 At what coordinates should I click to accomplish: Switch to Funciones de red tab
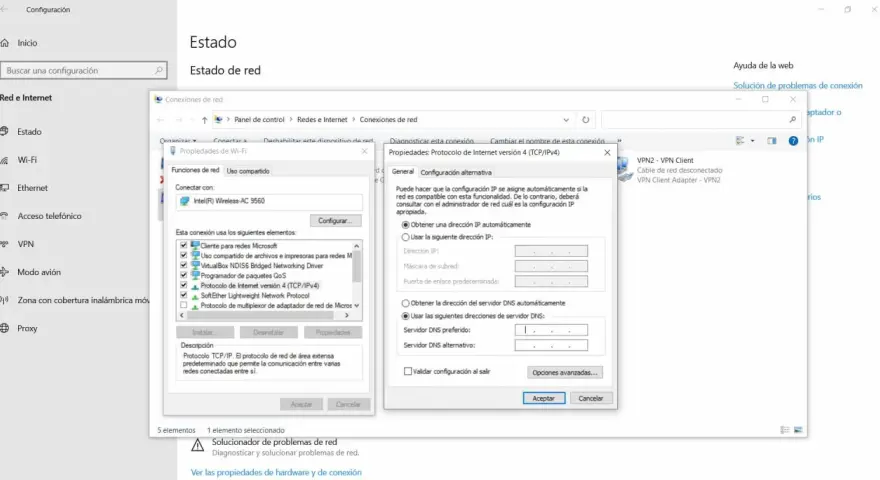point(195,170)
